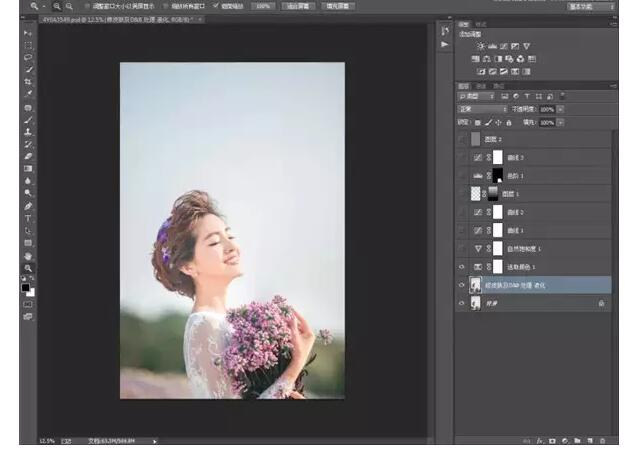Viewport: 639px width, 453px height.
Task: Activate the Hand tool
Action: point(28,255)
